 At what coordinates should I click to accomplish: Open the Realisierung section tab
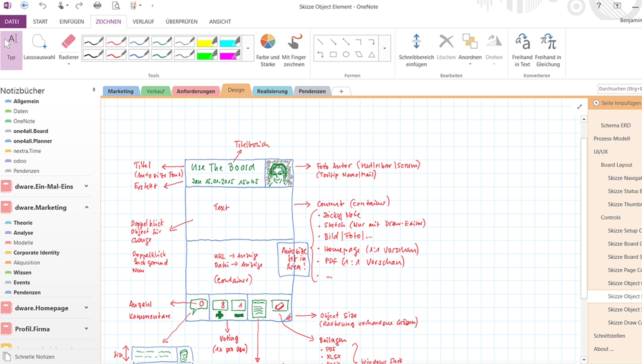coord(272,91)
